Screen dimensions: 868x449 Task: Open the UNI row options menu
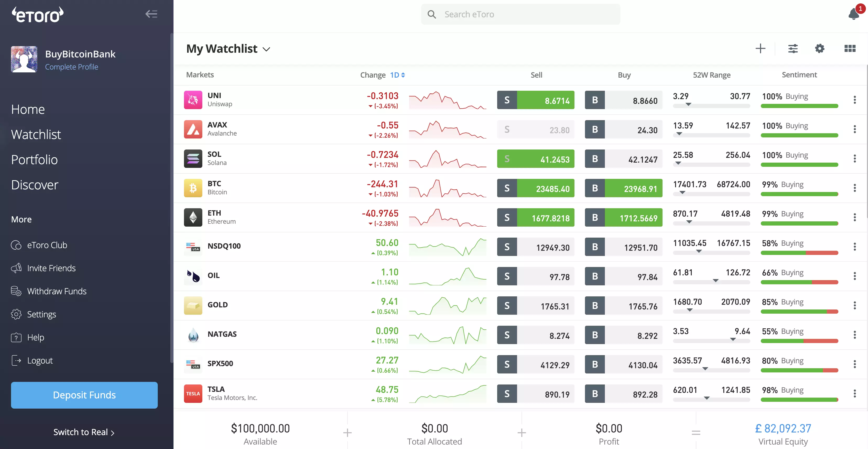pos(855,100)
